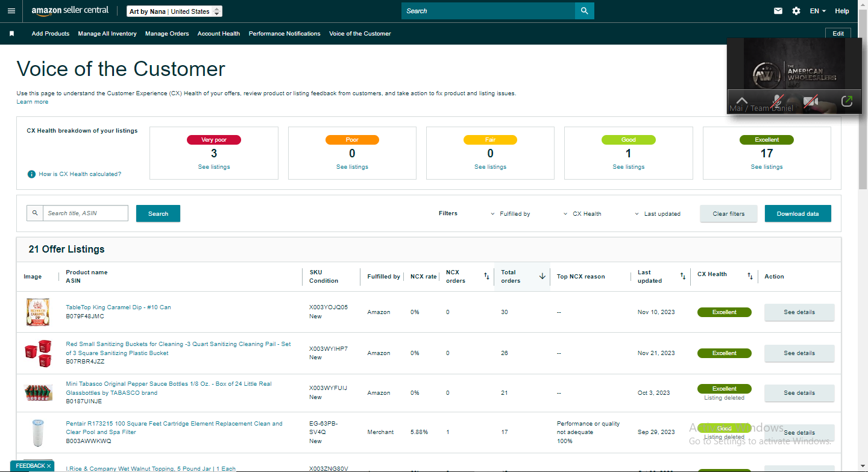Open the hamburger navigation menu
Viewport: 868px width, 472px height.
[x=11, y=11]
